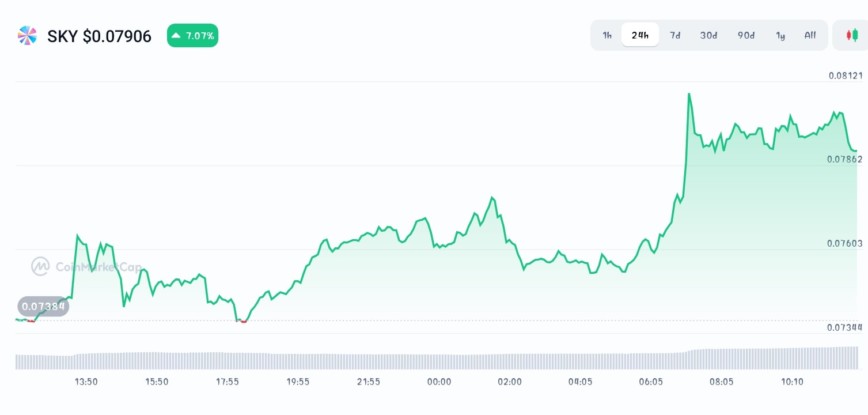Switch chart to 7d range

click(x=675, y=35)
